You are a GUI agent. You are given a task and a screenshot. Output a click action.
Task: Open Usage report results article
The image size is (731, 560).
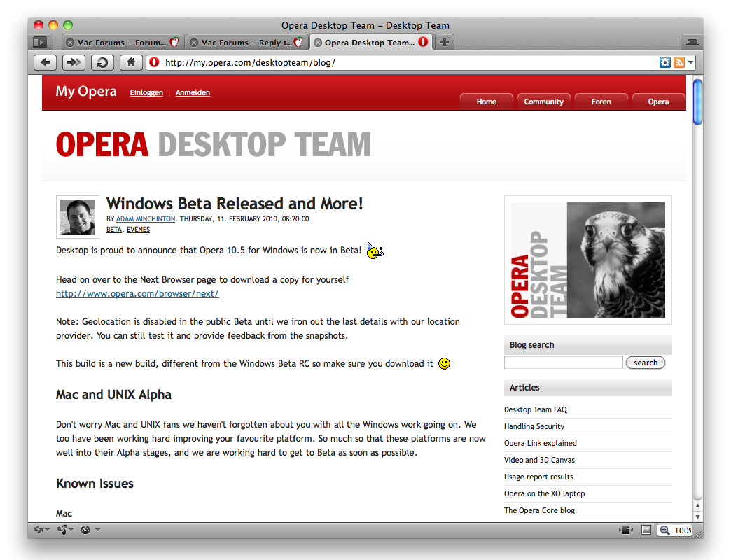coord(538,477)
